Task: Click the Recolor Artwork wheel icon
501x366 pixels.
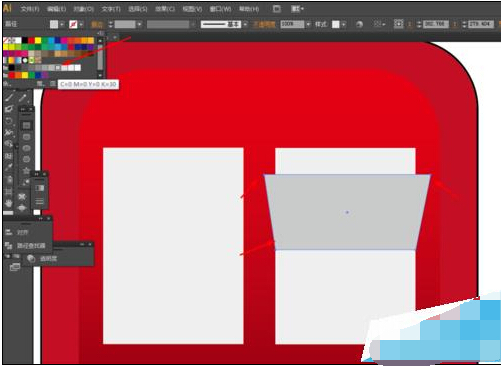Action: (359, 24)
